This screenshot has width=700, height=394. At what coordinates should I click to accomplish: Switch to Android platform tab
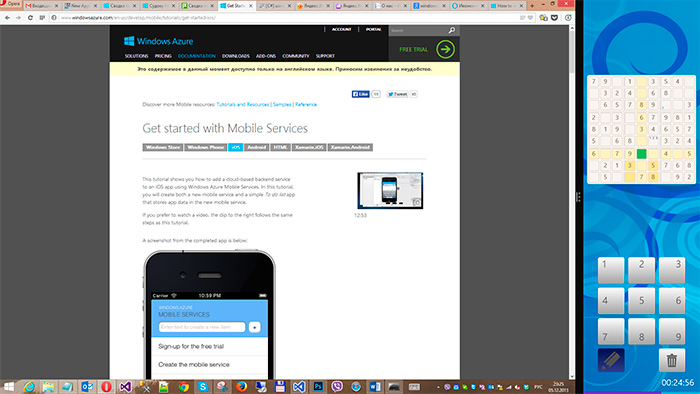click(x=257, y=147)
